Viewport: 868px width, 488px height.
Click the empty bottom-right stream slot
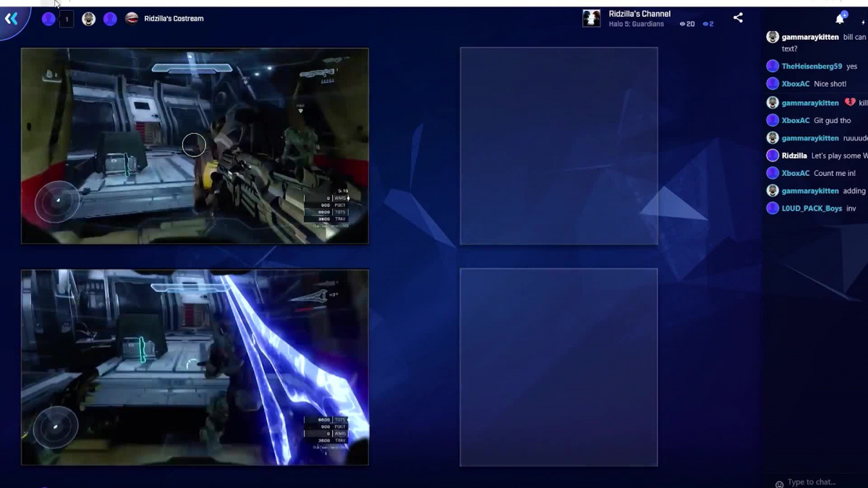click(558, 367)
